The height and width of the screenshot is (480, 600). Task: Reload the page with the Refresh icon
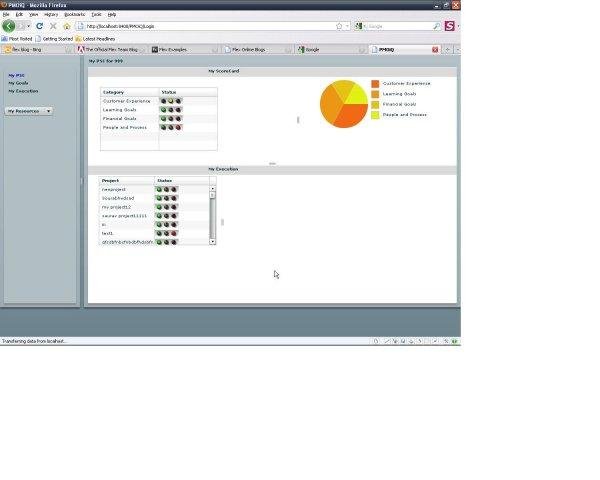point(39,26)
